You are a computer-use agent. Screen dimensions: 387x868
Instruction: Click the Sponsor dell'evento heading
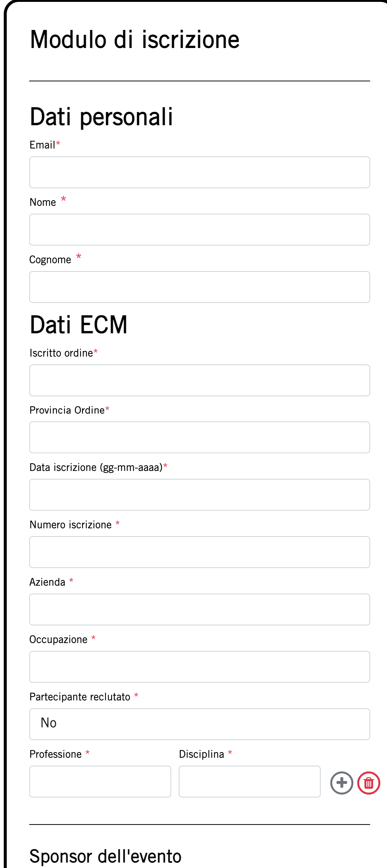[105, 856]
